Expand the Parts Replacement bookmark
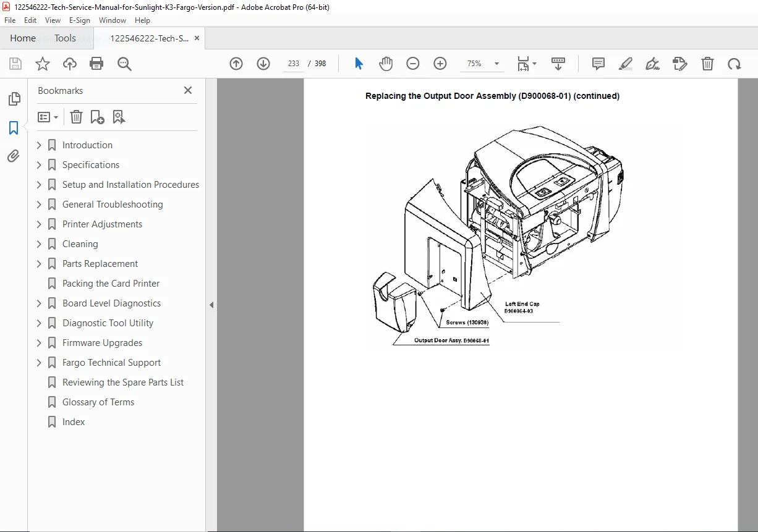The height and width of the screenshot is (532, 758). [39, 264]
